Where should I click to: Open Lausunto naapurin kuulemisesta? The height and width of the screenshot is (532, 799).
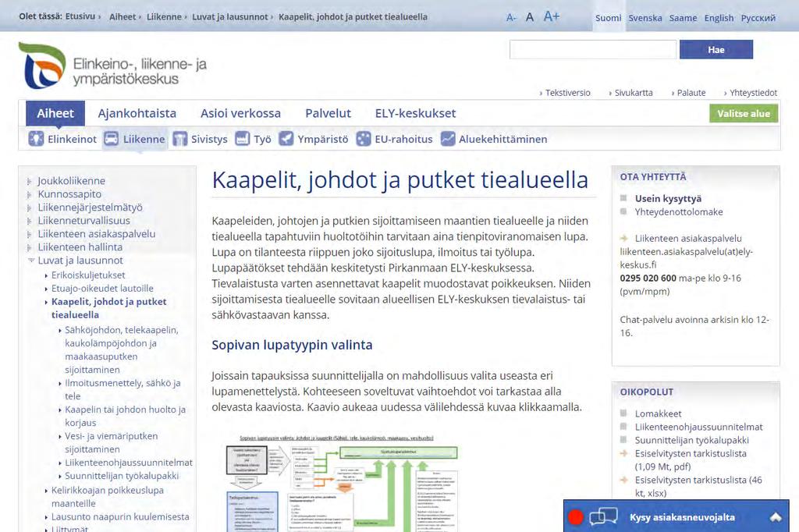[120, 516]
